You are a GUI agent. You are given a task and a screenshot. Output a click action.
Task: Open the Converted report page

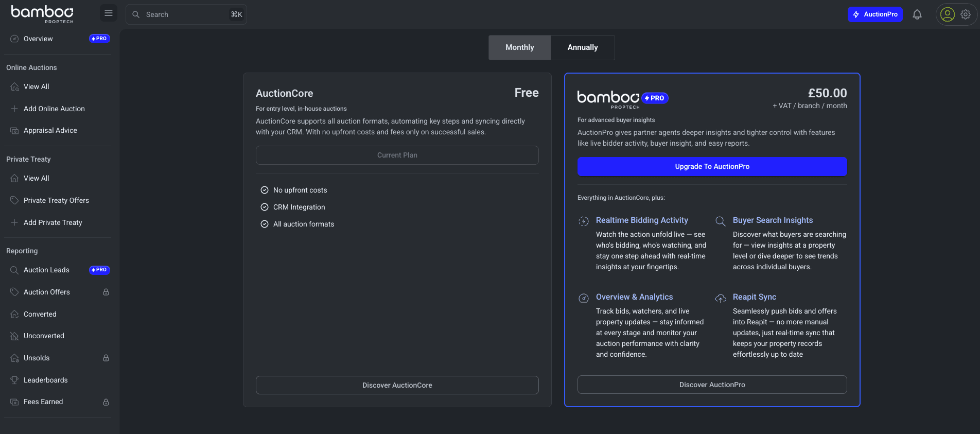[40, 314]
